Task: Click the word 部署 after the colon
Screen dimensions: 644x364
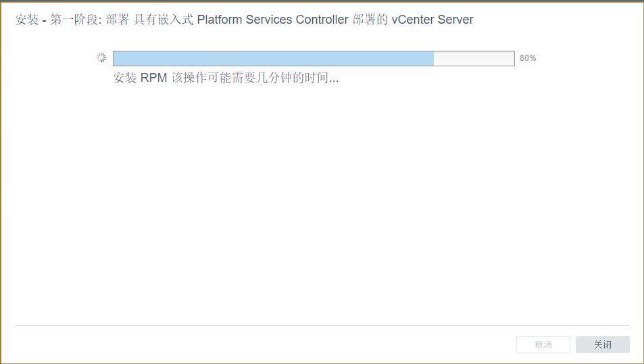Action: click(118, 20)
